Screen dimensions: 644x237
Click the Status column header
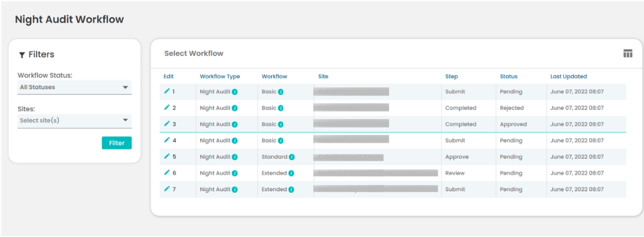[508, 76]
